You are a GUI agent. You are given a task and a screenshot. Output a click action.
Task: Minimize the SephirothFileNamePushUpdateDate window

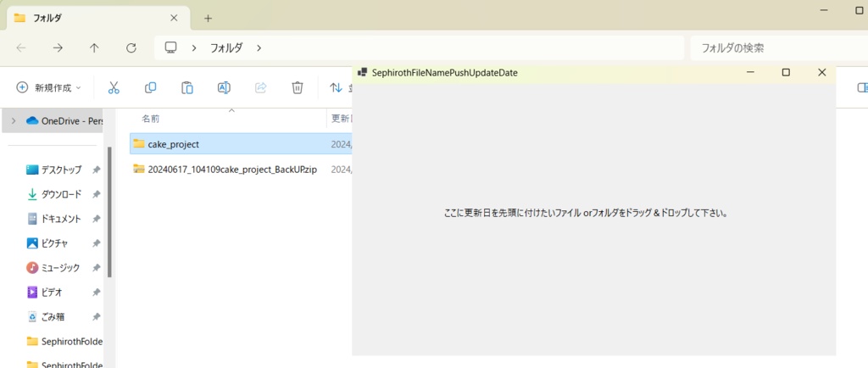point(751,72)
